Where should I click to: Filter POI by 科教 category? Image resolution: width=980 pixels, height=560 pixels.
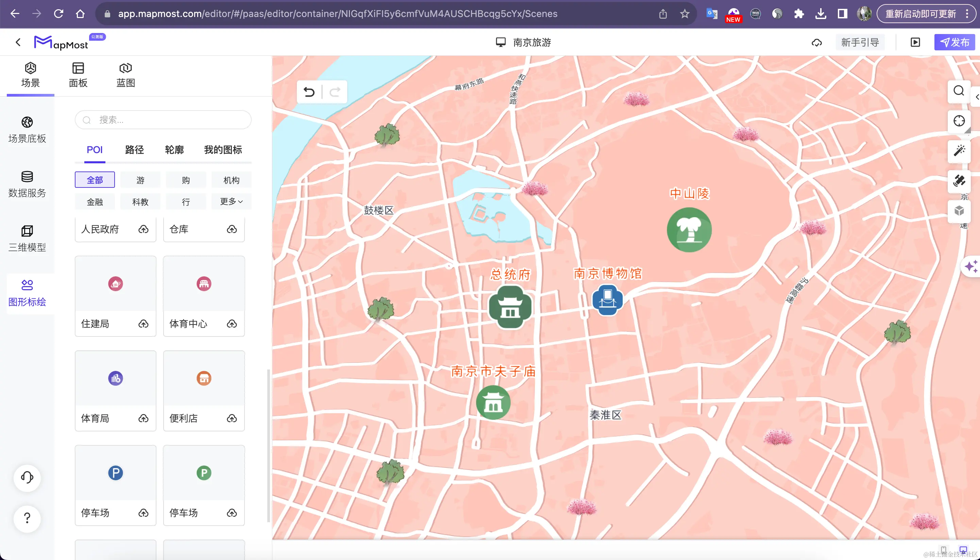tap(140, 201)
